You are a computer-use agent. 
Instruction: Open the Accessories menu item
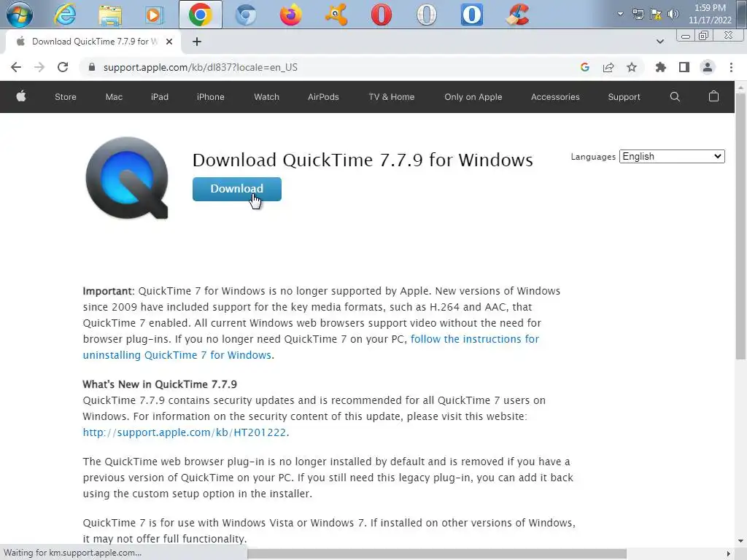point(555,97)
